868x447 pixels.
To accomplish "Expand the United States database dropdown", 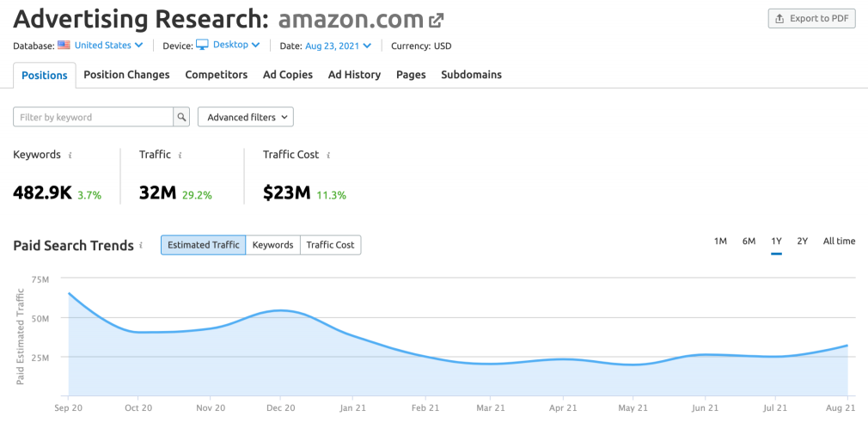I will click(108, 46).
